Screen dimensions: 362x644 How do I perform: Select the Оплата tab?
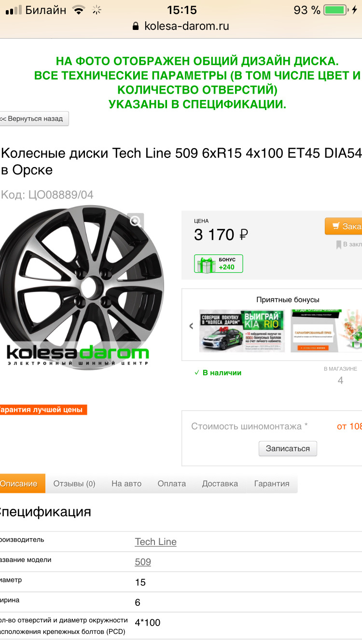[172, 483]
